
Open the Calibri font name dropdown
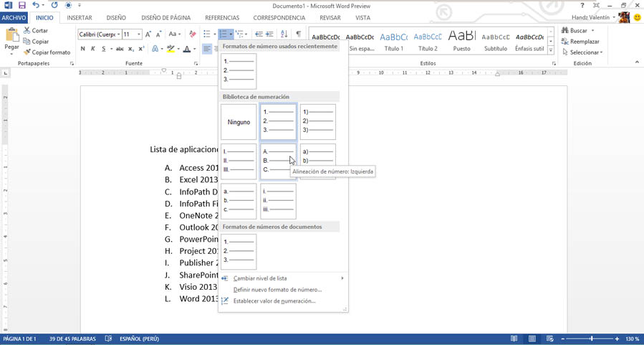tap(118, 34)
